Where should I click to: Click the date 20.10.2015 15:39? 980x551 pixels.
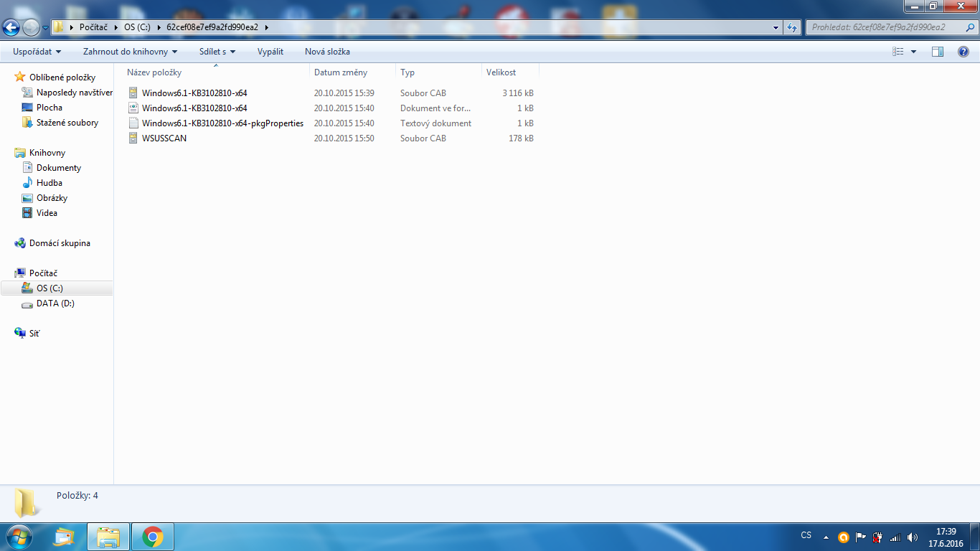[x=344, y=93]
